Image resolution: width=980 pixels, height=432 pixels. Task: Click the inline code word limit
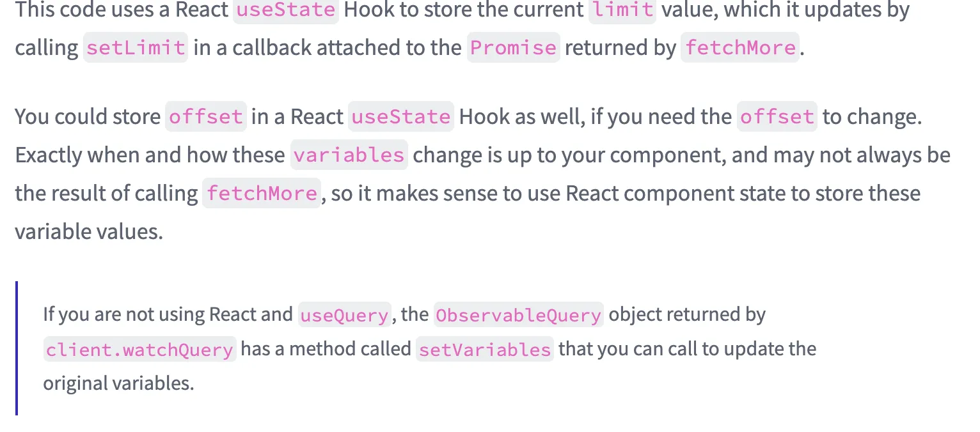622,10
